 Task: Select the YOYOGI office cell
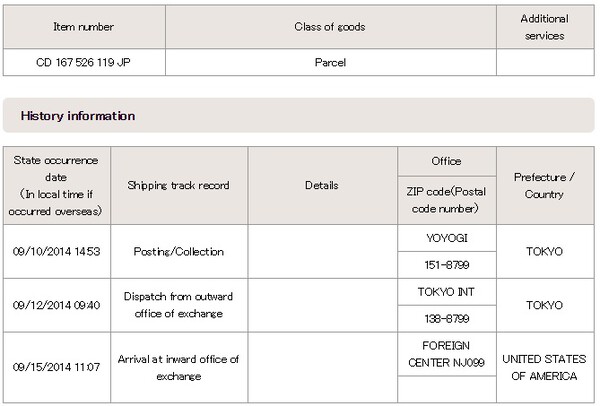pos(445,239)
